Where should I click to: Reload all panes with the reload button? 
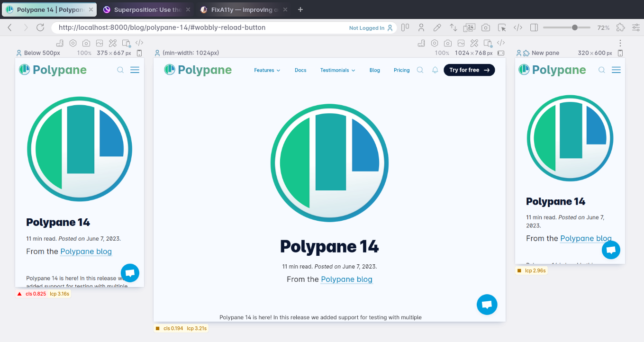[40, 27]
